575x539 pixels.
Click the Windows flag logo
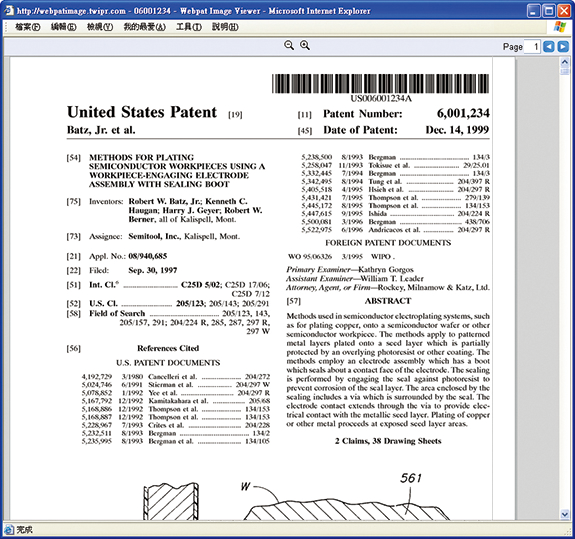pyautogui.click(x=560, y=27)
